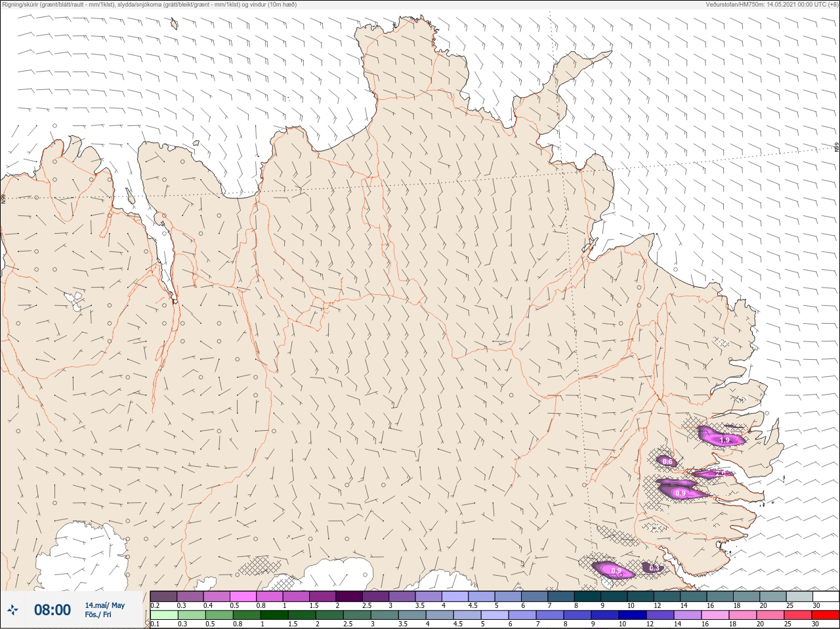Pick the dark teal snow swatch between 8 and 9
840x629 pixels.
[587, 596]
